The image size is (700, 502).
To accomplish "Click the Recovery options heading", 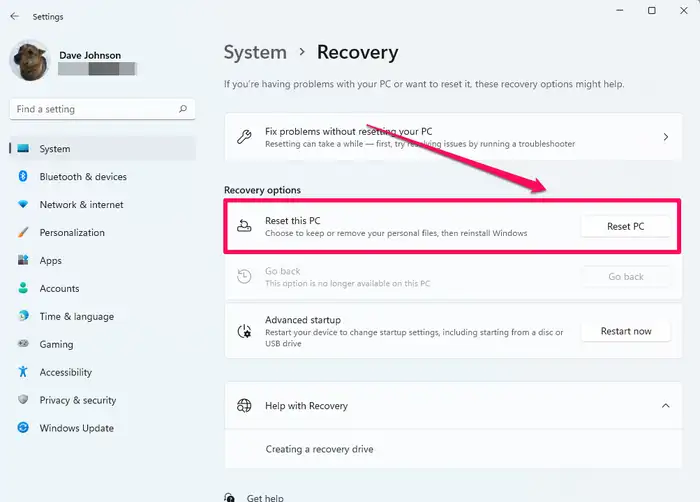I will [262, 190].
